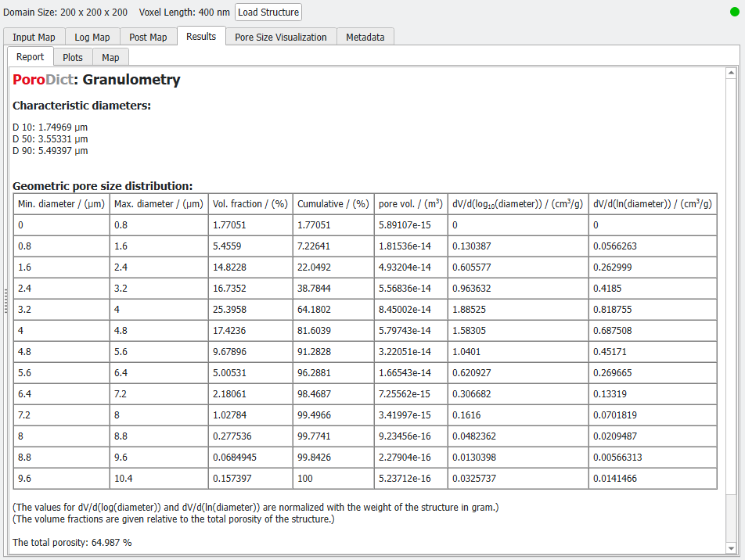Click the dV/d(log10(diameter)) column header
This screenshot has height=560, width=745.
tap(518, 204)
